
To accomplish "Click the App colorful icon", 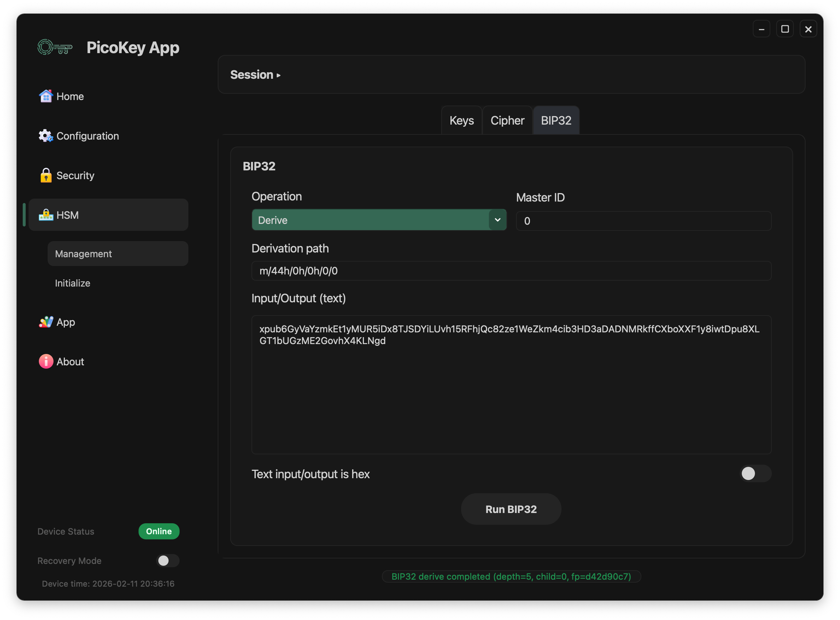I will click(46, 322).
